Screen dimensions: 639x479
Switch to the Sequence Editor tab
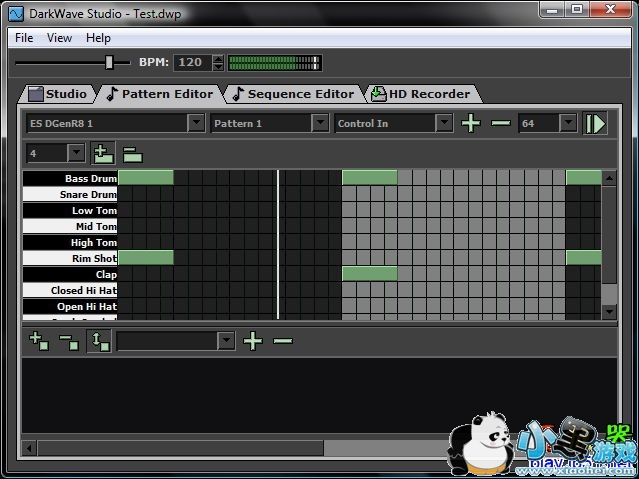293,94
